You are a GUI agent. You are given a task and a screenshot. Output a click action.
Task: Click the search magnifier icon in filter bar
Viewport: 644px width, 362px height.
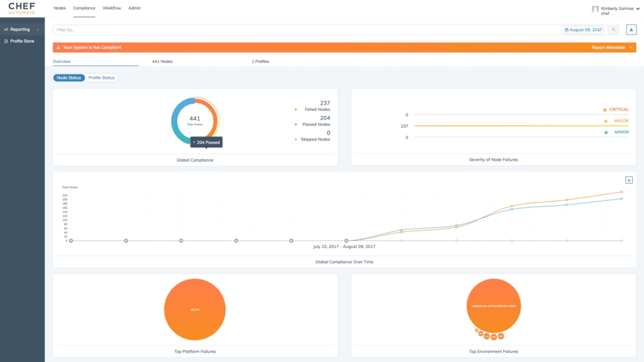[x=614, y=30]
